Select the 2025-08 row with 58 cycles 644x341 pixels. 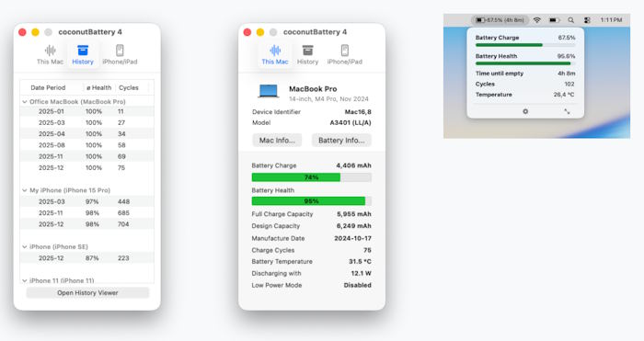[87, 145]
